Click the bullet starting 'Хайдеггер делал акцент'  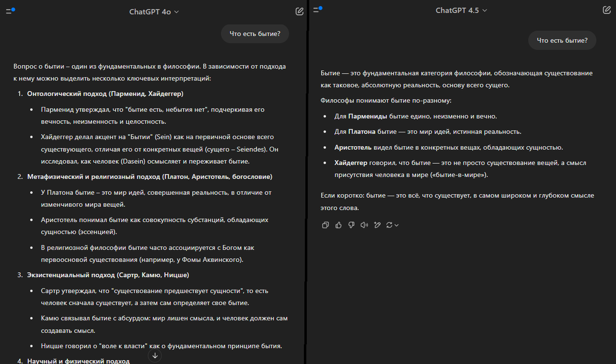pos(161,149)
